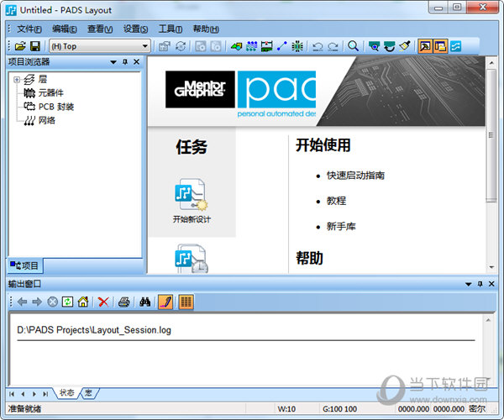Click the first-tab navigation arrow
This screenshot has width=504, height=420.
coord(12,394)
